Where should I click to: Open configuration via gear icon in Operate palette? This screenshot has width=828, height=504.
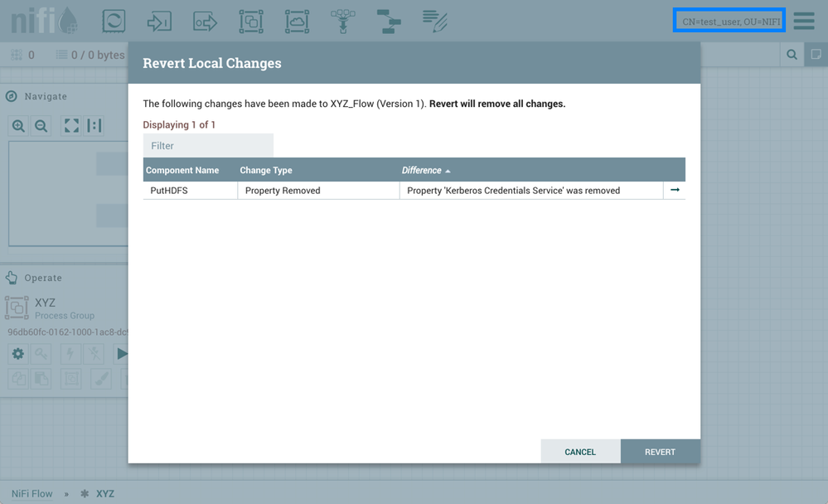tap(17, 353)
